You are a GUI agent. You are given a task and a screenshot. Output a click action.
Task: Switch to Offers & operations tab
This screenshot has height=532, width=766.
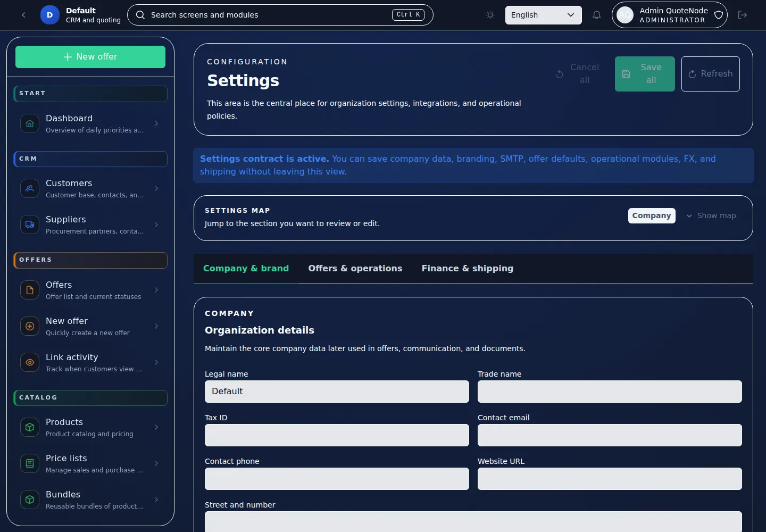pyautogui.click(x=355, y=269)
